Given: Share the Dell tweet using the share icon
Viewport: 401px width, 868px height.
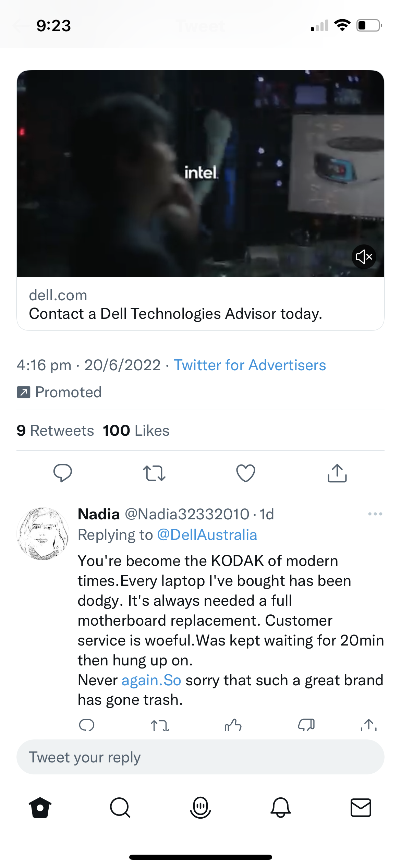Looking at the screenshot, I should (x=337, y=473).
